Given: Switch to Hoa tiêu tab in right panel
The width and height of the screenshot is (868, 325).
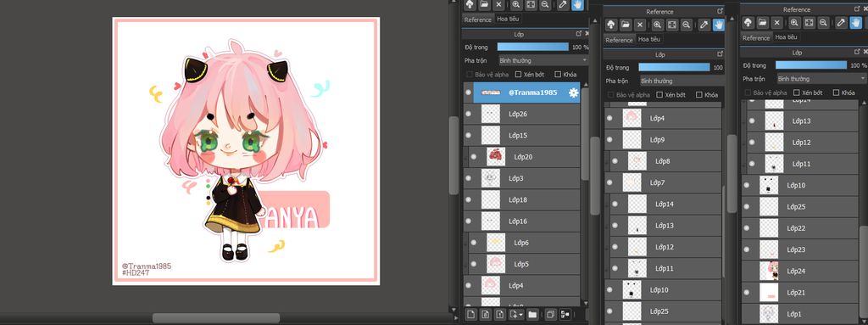Looking at the screenshot, I should pyautogui.click(x=786, y=37).
